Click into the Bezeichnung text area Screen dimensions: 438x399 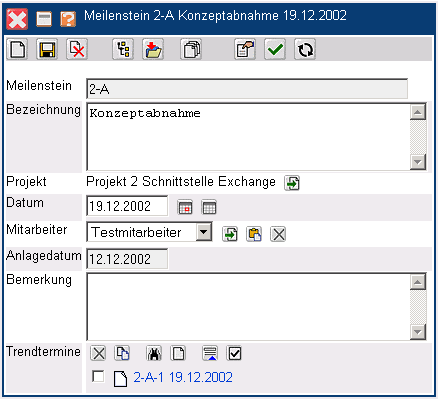tap(248, 137)
